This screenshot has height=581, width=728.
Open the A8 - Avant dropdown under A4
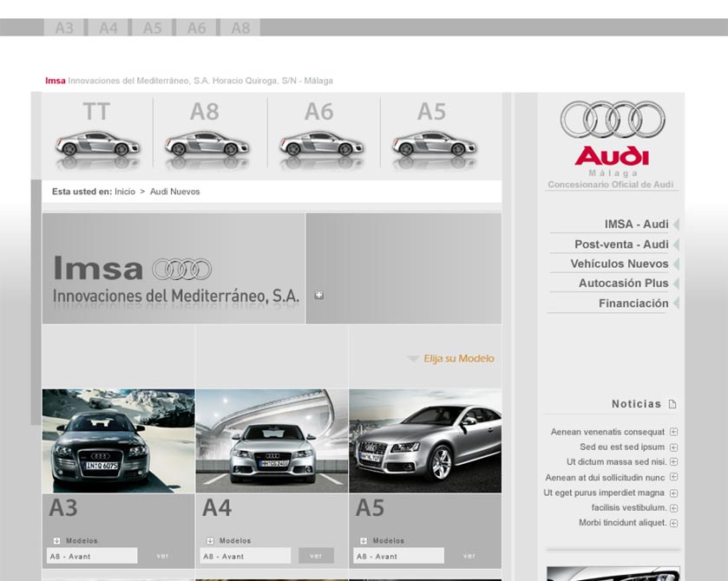click(x=246, y=556)
